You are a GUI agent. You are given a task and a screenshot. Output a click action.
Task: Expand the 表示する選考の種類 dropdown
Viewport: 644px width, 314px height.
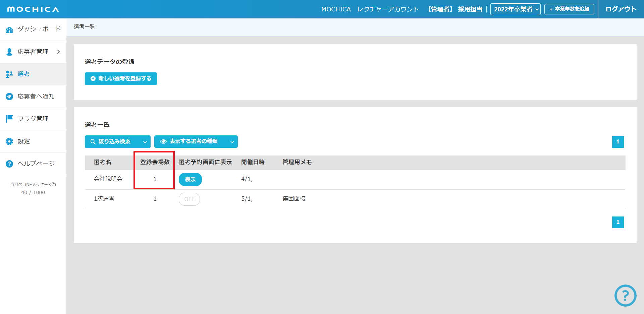pos(196,142)
